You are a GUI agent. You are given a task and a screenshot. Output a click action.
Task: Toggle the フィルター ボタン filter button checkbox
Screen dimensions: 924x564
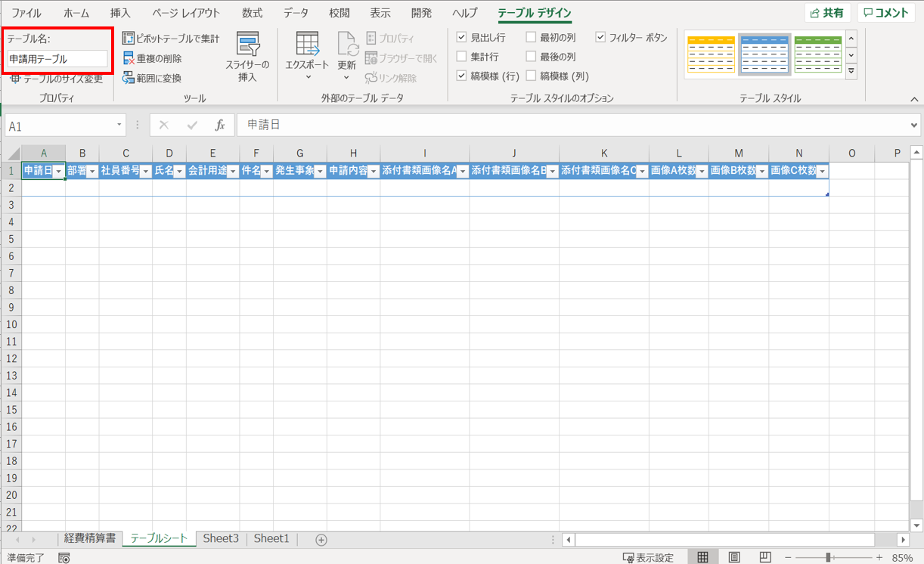600,36
